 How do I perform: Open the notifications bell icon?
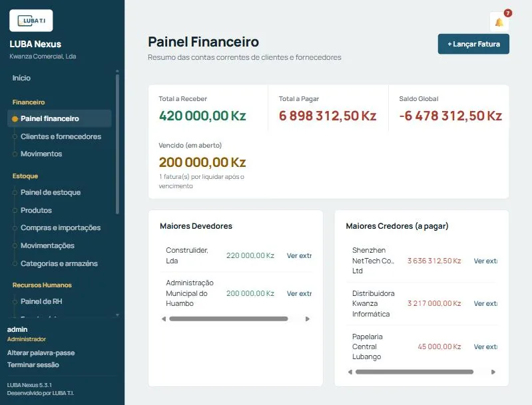499,23
